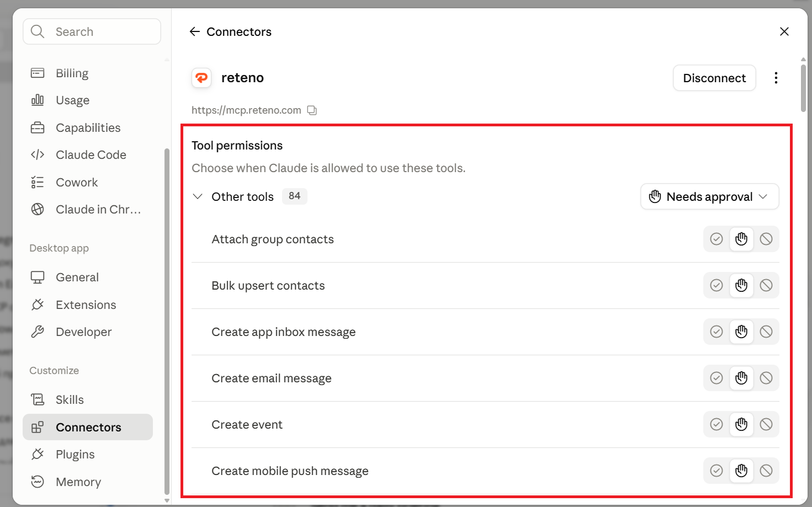Viewport: 812px width, 507px height.
Task: Click the Create mobile push message label
Action: 290,471
